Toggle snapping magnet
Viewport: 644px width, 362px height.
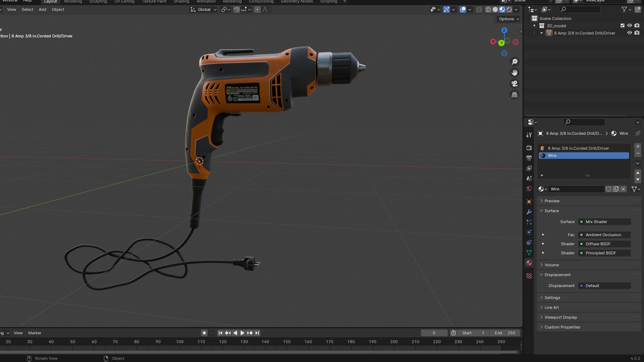[236, 10]
